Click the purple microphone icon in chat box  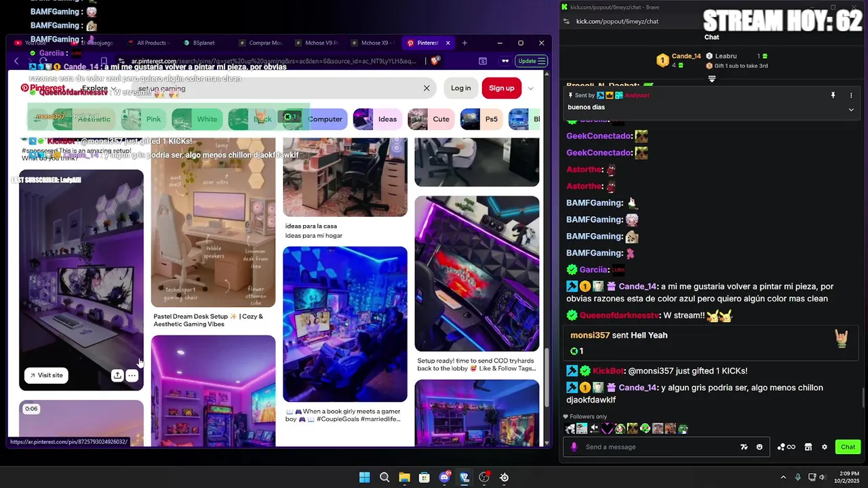pyautogui.click(x=574, y=447)
